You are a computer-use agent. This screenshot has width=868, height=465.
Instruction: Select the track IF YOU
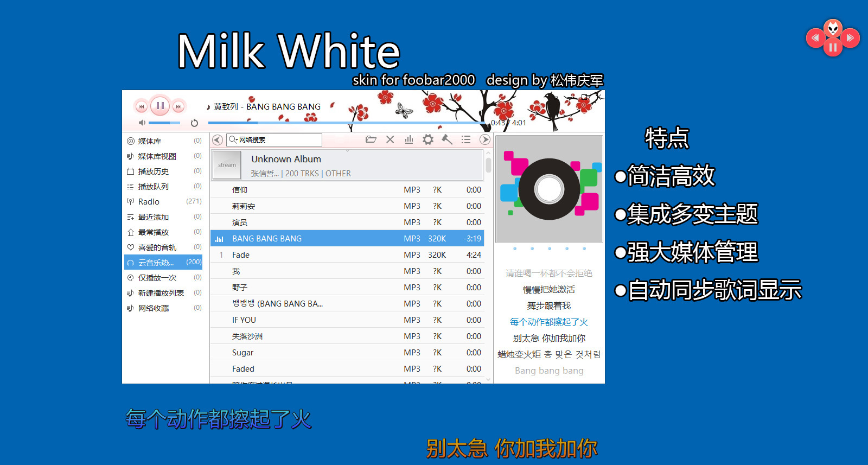point(347,320)
